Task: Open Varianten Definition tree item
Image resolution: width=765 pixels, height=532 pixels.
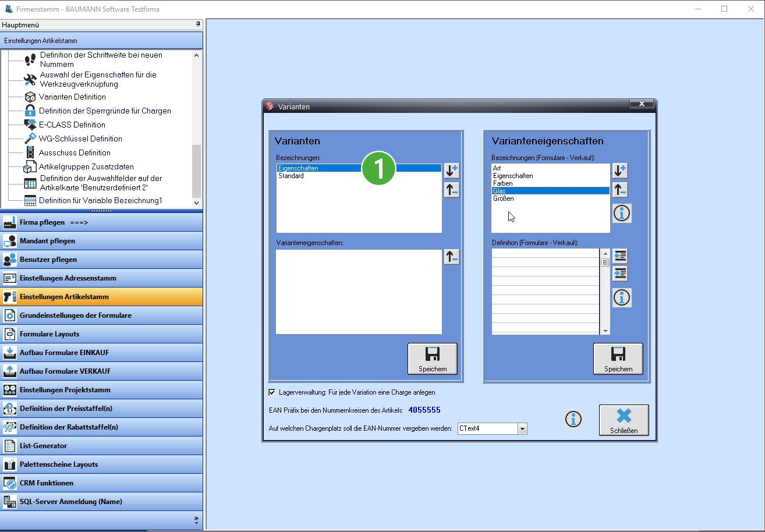Action: pos(72,97)
